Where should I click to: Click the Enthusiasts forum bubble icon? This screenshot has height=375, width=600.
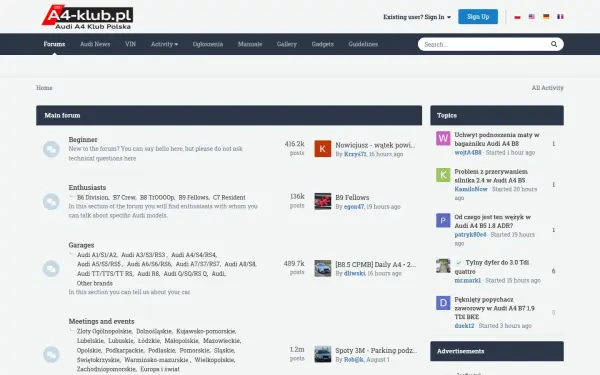51,201
